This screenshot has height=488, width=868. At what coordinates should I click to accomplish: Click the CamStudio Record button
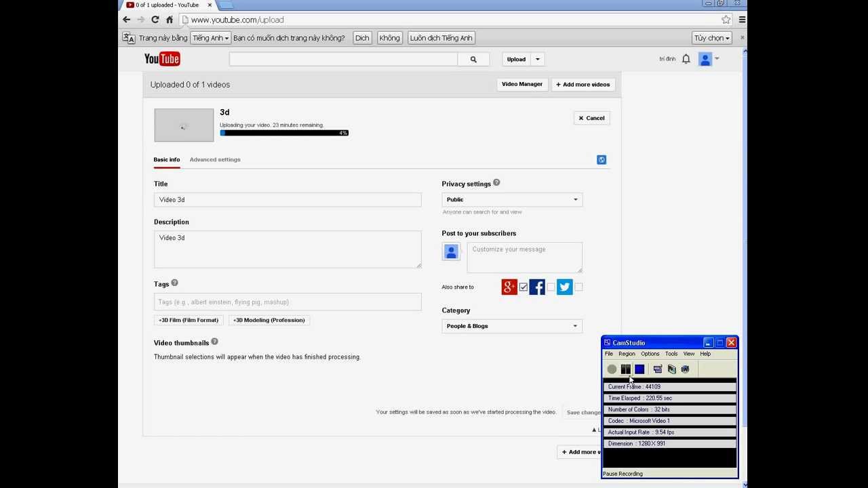click(x=612, y=369)
